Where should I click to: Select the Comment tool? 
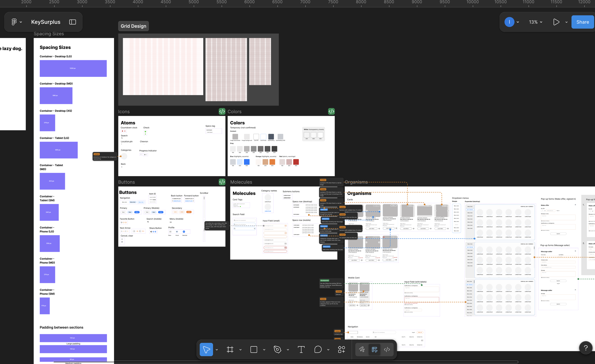point(317,349)
